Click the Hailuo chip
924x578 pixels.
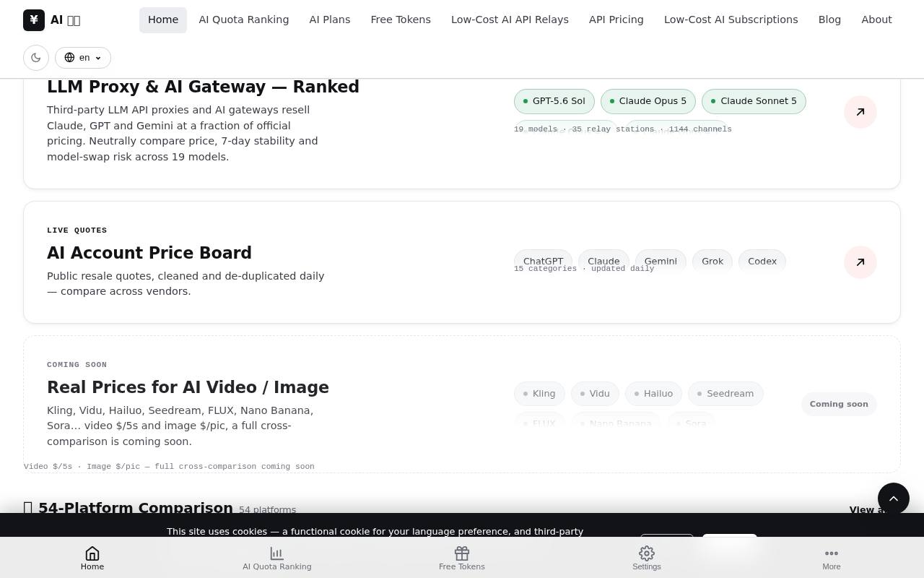pos(654,394)
